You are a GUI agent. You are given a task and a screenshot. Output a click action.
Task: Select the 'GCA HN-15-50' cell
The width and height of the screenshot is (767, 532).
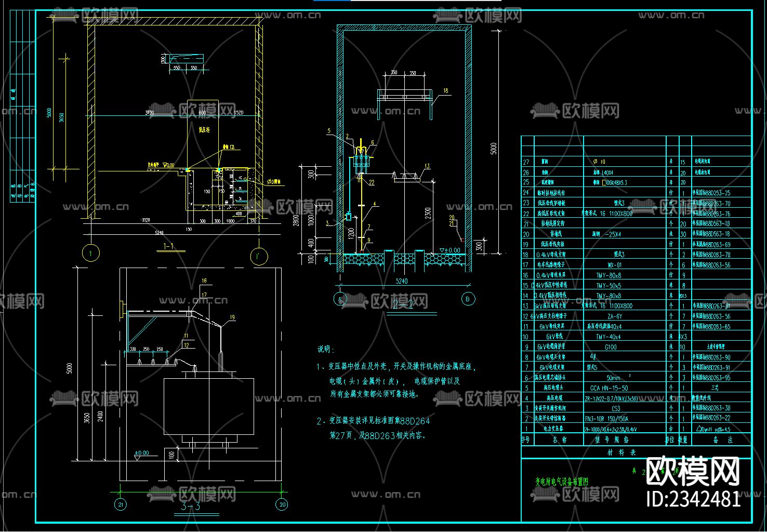[x=609, y=388]
